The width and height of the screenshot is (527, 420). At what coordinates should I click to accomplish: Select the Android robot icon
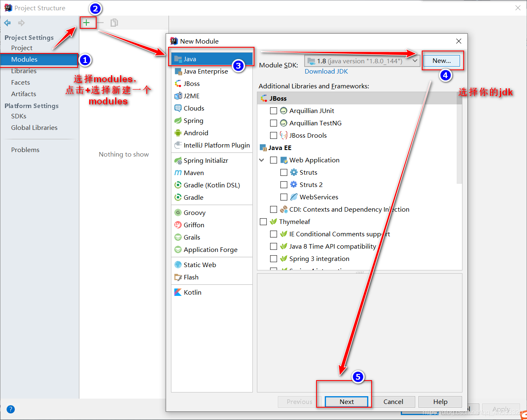pyautogui.click(x=178, y=133)
